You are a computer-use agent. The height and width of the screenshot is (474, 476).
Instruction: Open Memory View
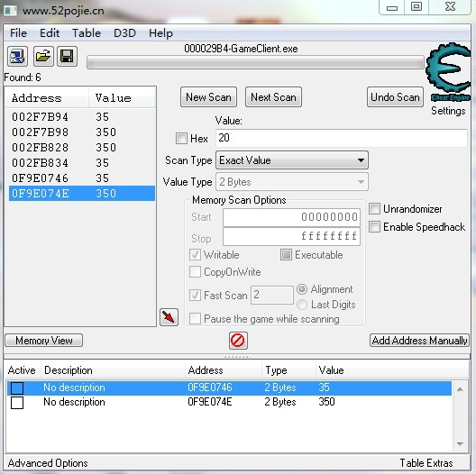pyautogui.click(x=43, y=340)
